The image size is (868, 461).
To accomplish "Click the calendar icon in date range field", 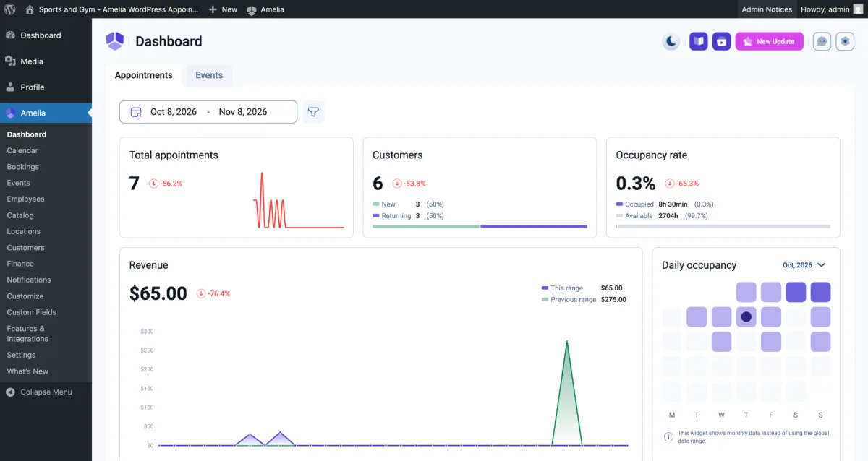I will [136, 112].
